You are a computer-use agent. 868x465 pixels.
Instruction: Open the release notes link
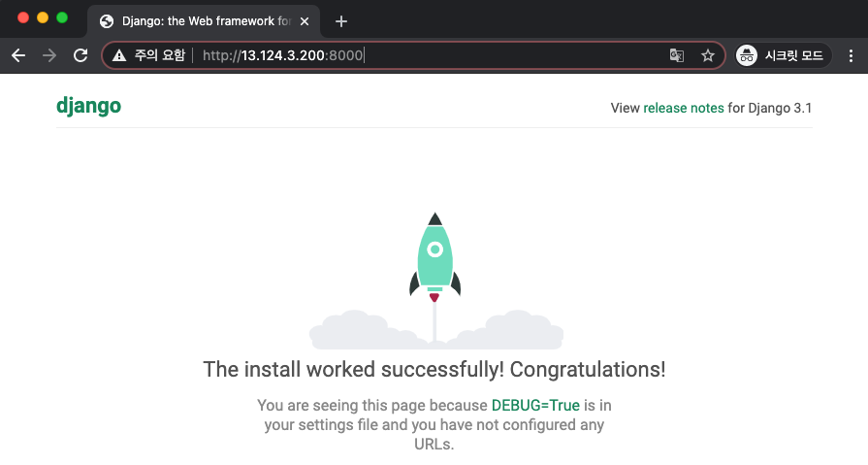683,108
